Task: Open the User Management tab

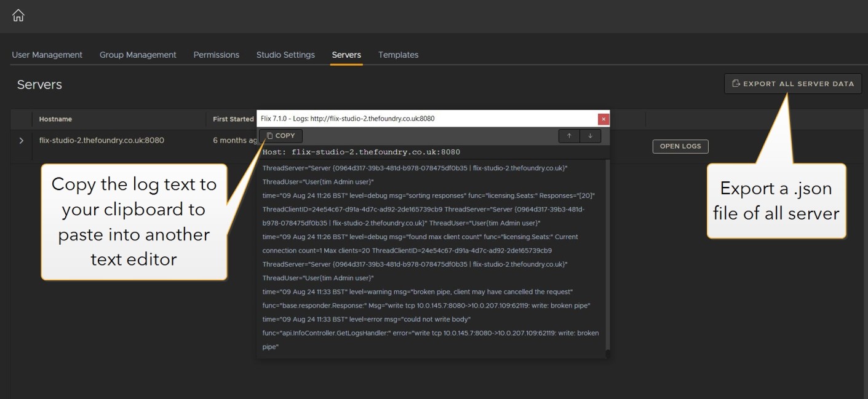Action: [47, 55]
